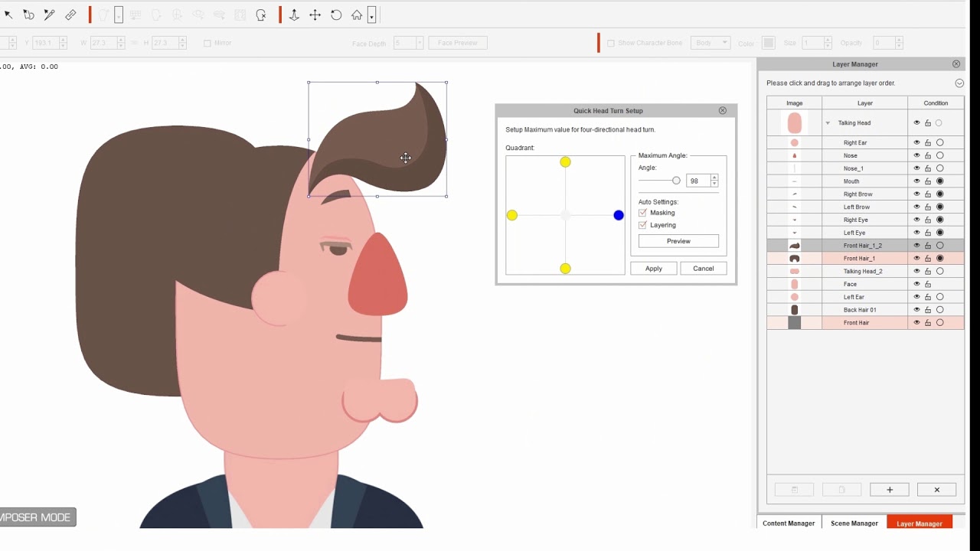The width and height of the screenshot is (980, 551).
Task: Select the Layer Manager tab
Action: click(x=920, y=523)
